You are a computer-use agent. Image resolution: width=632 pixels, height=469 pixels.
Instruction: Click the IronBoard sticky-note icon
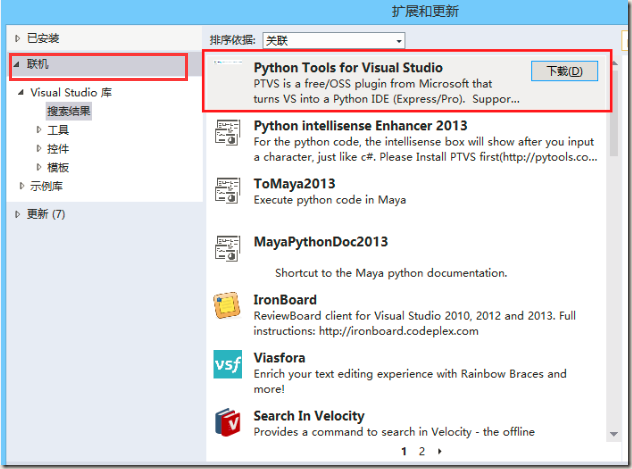coord(227,305)
